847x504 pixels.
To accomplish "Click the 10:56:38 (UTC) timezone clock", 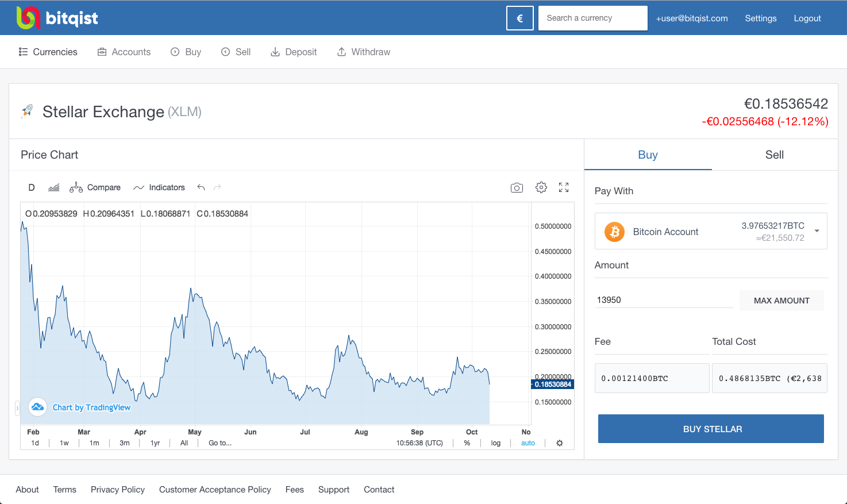I will (419, 443).
